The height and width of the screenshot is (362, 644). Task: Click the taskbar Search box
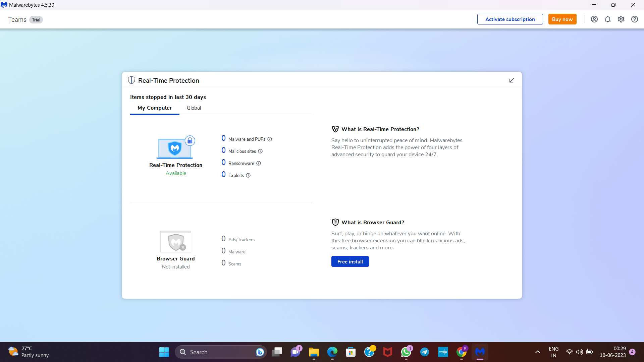(221, 352)
